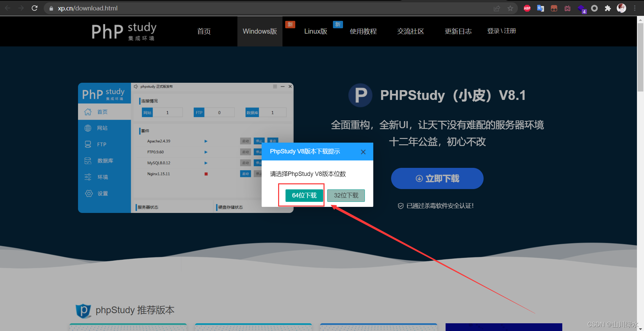Click the page vertical scrollbar thumb
This screenshot has height=331, width=644.
point(640,57)
